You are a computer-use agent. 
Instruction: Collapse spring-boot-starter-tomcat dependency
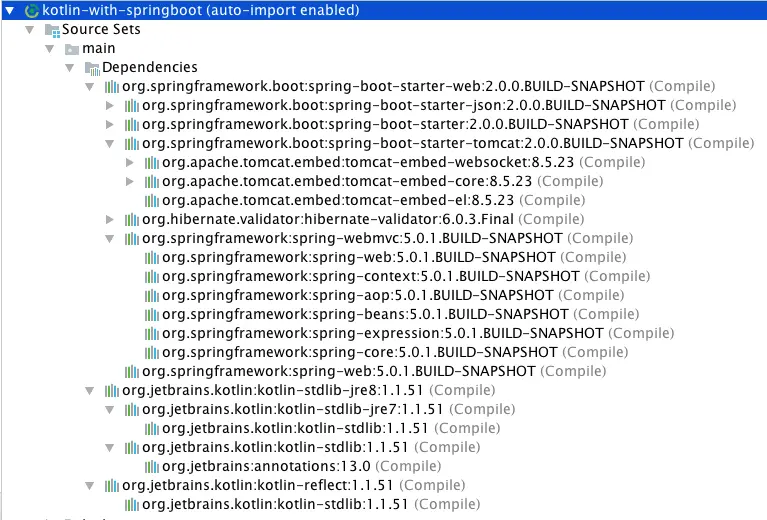click(110, 144)
